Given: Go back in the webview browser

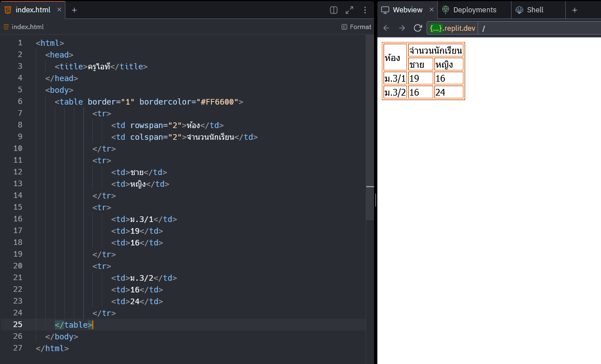Looking at the screenshot, I should [x=386, y=28].
